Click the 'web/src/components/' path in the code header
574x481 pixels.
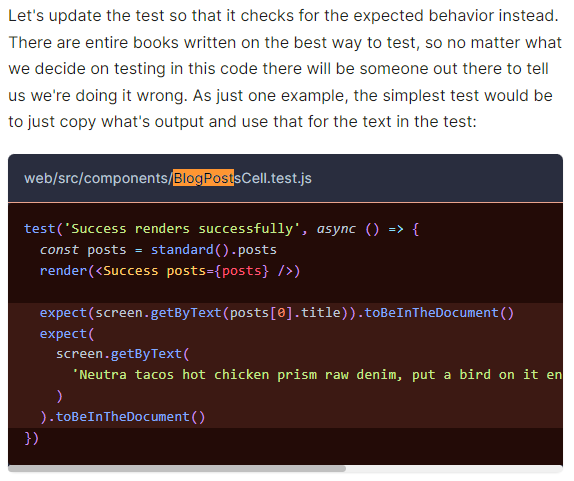click(98, 178)
